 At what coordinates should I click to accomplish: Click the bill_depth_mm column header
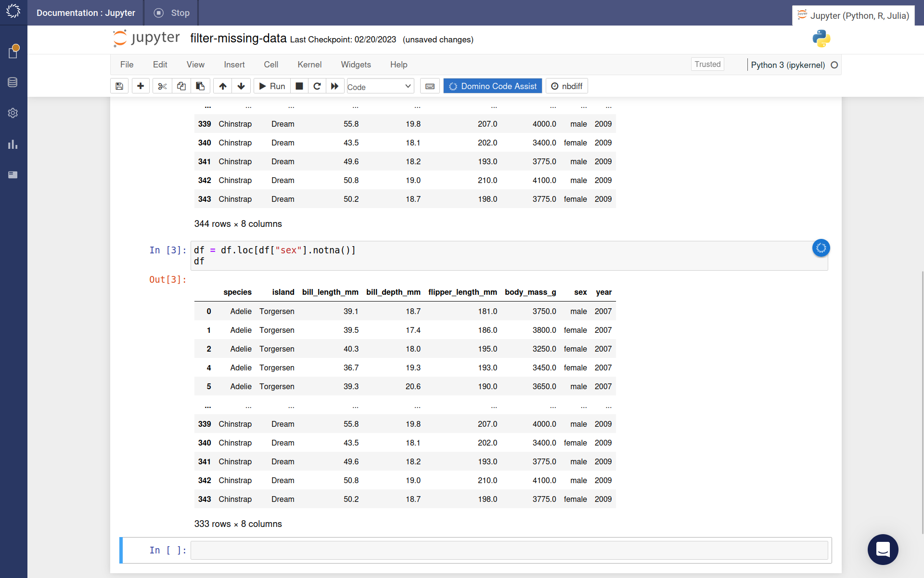pos(393,292)
